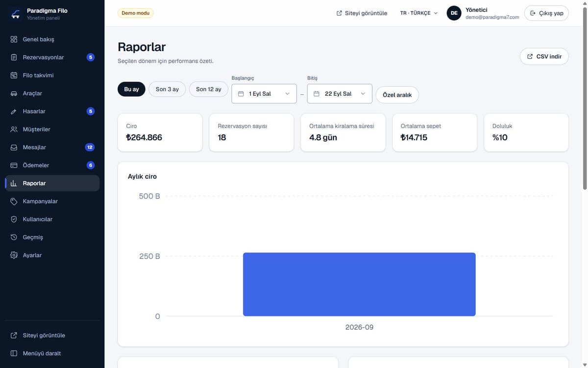This screenshot has height=368, width=588.
Task: Click the Paradigma Filo car logo icon
Action: coord(16,14)
